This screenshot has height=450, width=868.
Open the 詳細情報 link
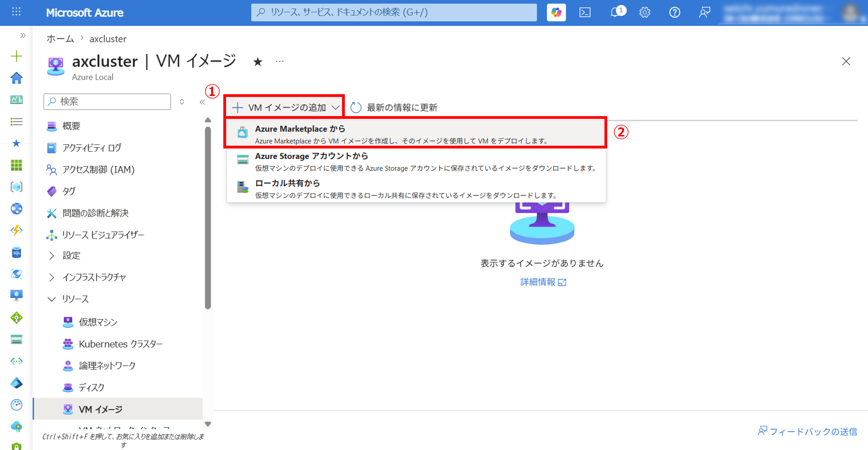click(543, 282)
